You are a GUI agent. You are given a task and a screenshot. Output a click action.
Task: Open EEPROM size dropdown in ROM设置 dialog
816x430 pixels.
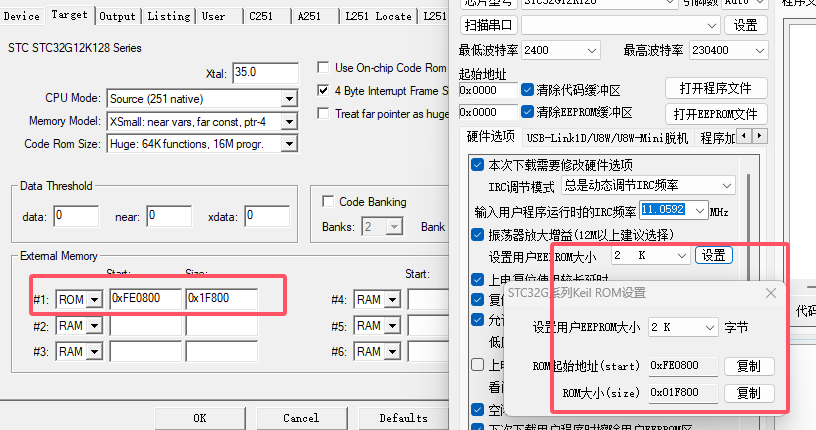click(x=683, y=327)
